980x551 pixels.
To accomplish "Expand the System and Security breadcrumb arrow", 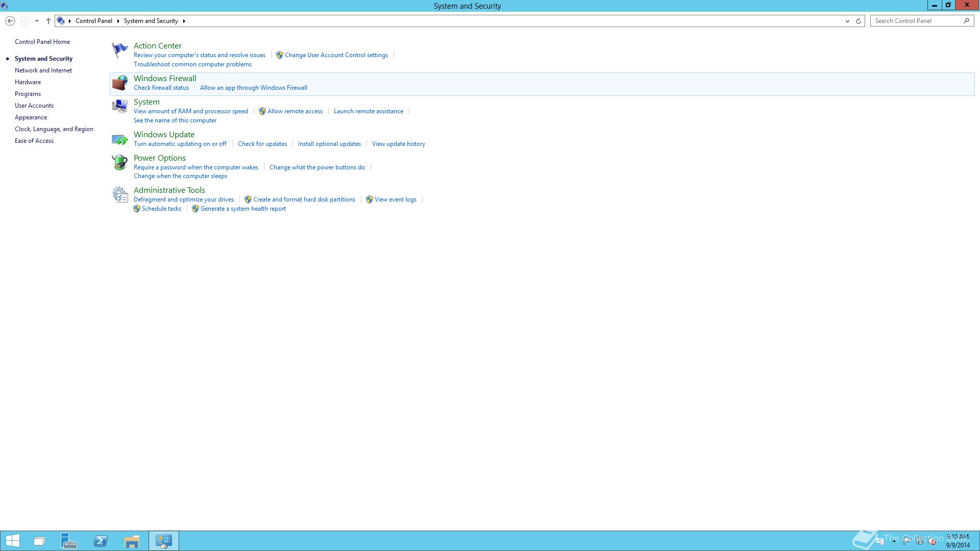I will [x=184, y=21].
